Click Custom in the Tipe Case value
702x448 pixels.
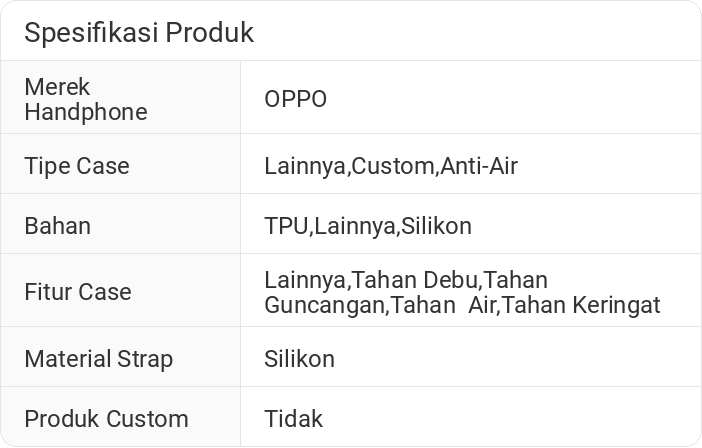(392, 166)
